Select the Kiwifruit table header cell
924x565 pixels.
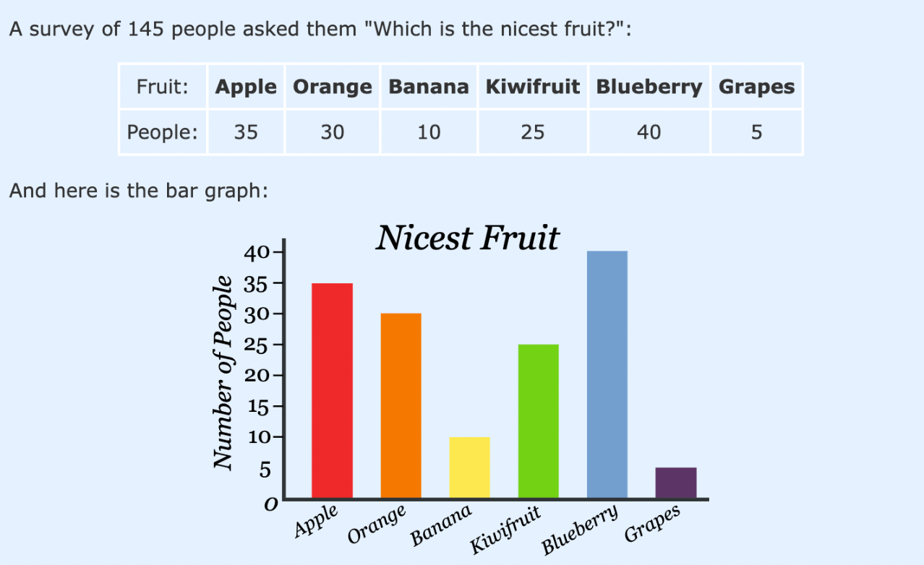[x=533, y=87]
